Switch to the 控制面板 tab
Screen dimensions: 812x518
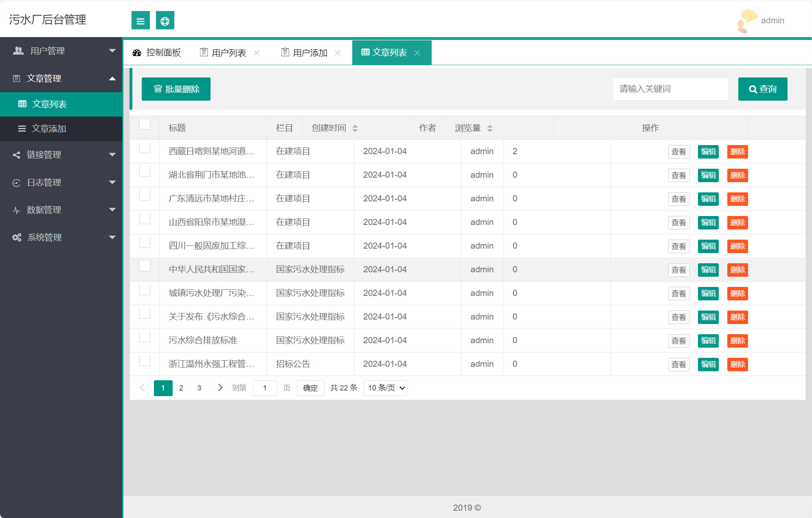click(x=163, y=52)
